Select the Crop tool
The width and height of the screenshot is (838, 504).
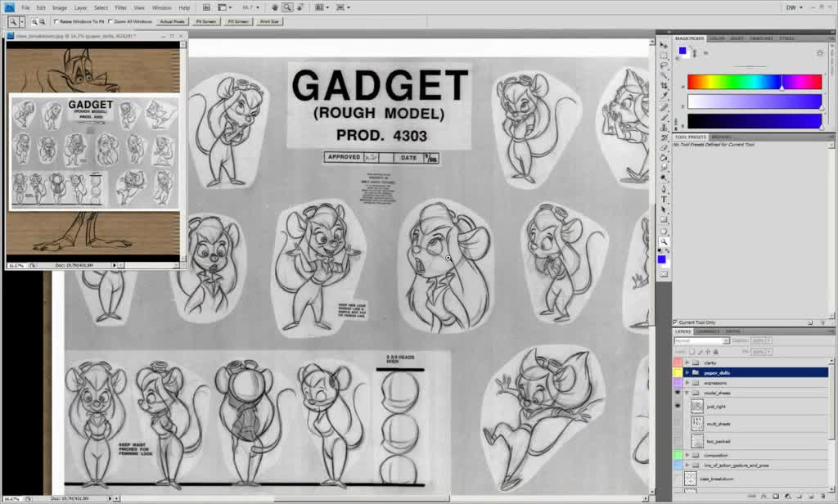coord(663,86)
